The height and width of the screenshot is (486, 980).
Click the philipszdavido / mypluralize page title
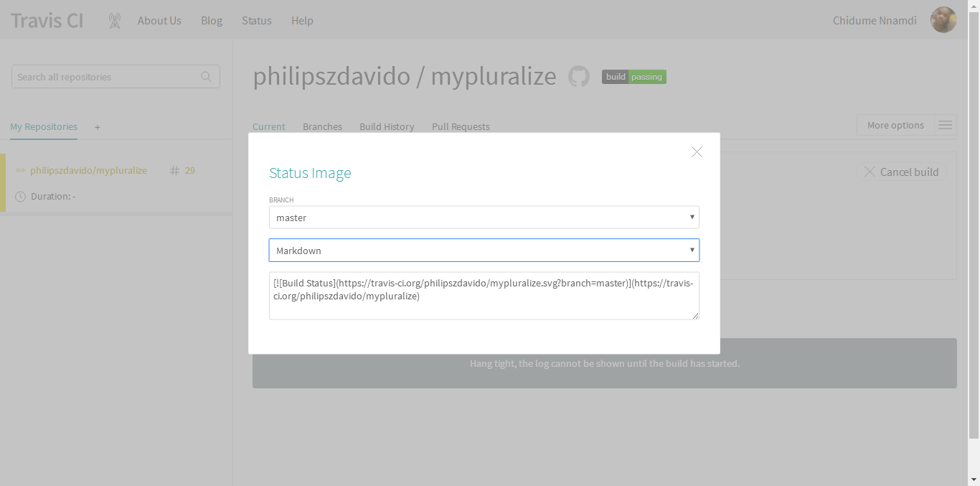[x=405, y=76]
